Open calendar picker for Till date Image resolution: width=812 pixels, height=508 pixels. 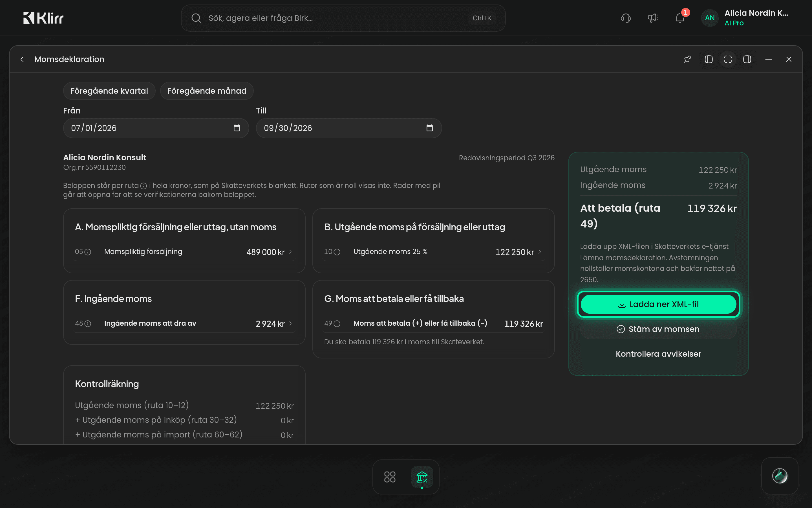[x=429, y=128]
